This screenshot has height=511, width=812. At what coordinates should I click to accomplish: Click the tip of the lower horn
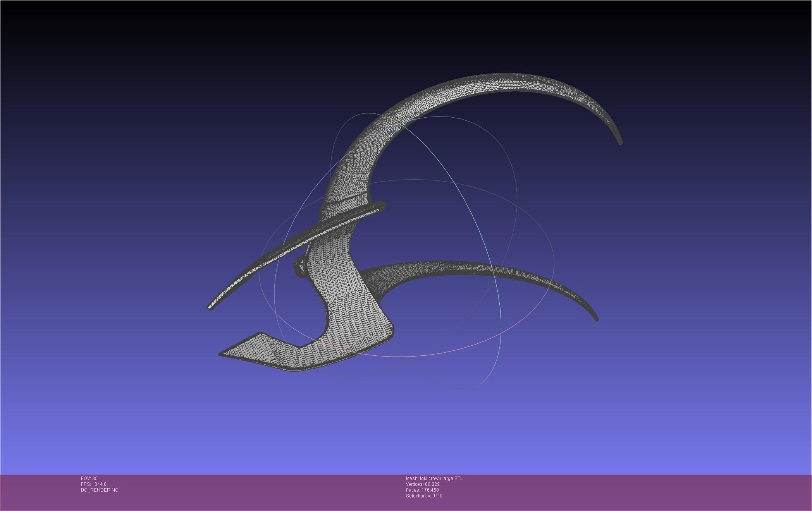(597, 319)
